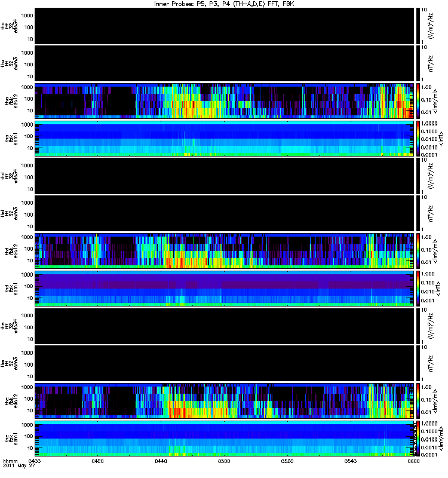Click the '100' frequency tick of thd fbk edc12
The image size is (448, 478).
[29, 249]
